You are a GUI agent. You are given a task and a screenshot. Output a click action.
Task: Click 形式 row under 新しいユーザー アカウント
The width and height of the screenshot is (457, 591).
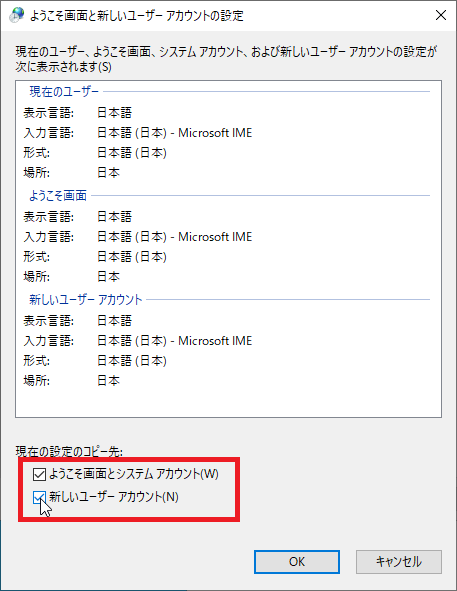(95, 361)
